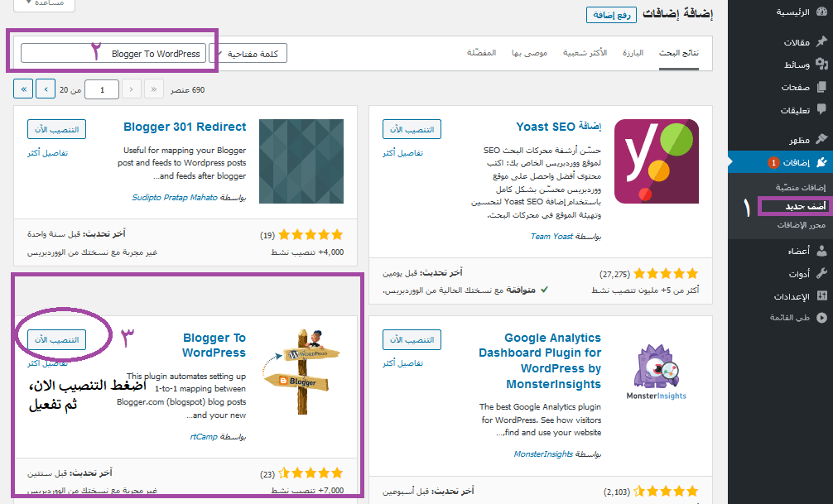Click the comment bubble icon beside تعليقات

click(821, 109)
